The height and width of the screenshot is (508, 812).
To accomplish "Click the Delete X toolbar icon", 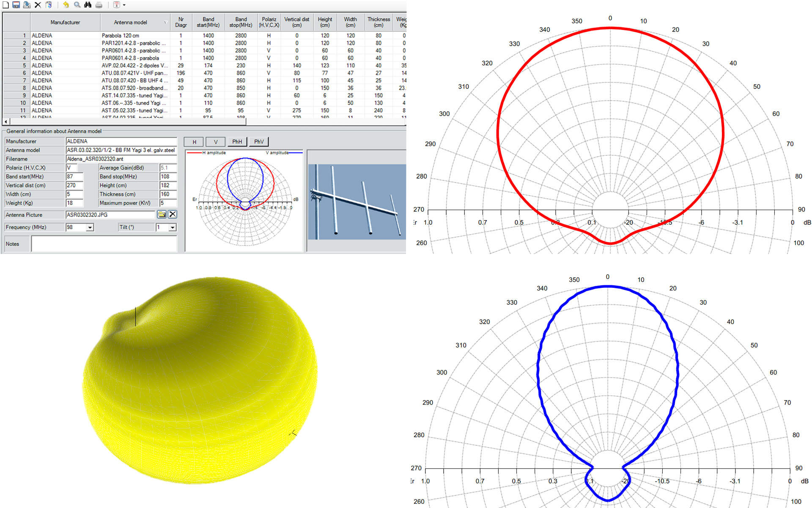I will [38, 5].
